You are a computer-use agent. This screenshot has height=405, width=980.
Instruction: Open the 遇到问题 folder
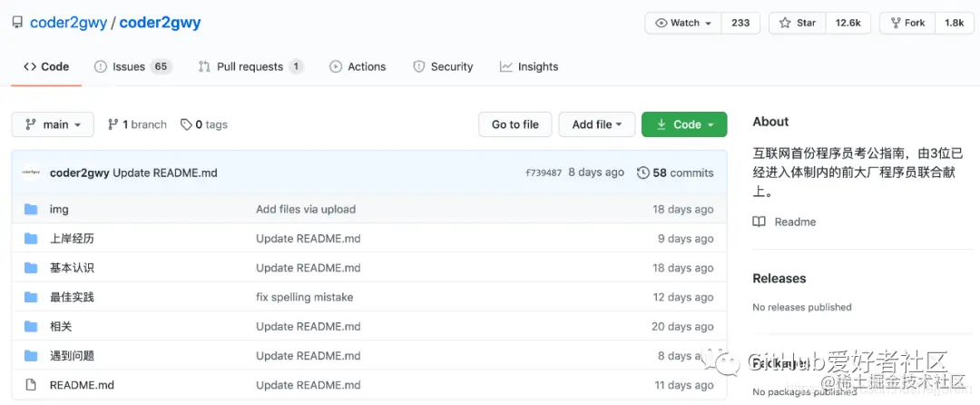click(x=72, y=356)
